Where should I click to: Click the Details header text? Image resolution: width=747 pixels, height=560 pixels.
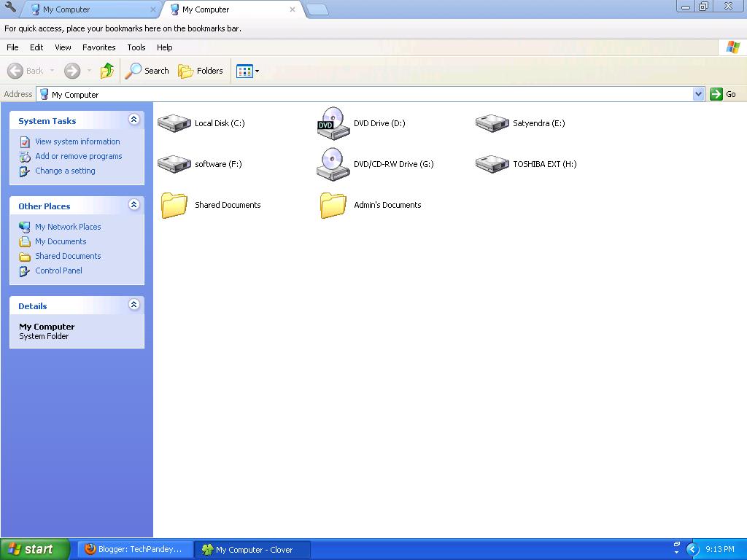(32, 306)
